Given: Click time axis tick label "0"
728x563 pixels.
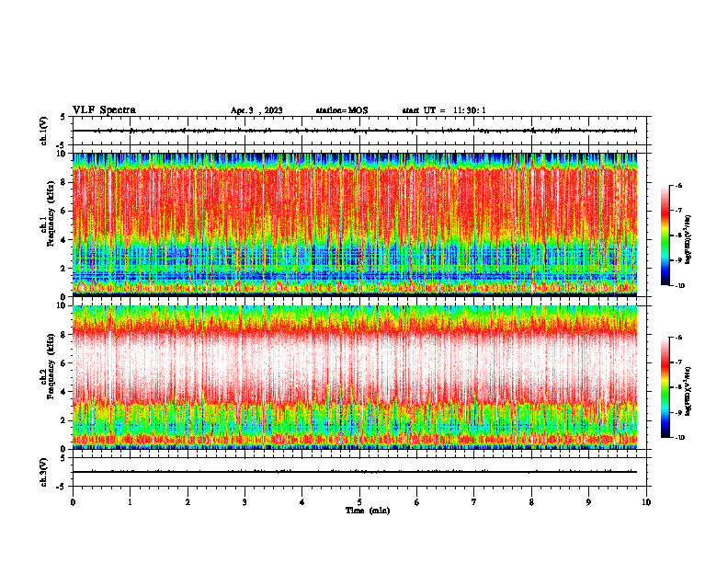Looking at the screenshot, I should [73, 502].
